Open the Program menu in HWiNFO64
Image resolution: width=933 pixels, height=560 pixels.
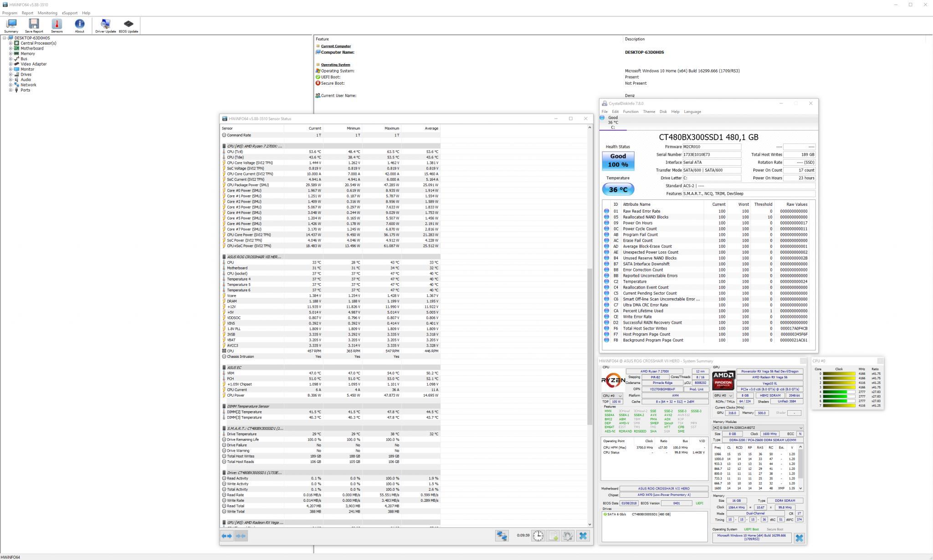click(x=10, y=13)
